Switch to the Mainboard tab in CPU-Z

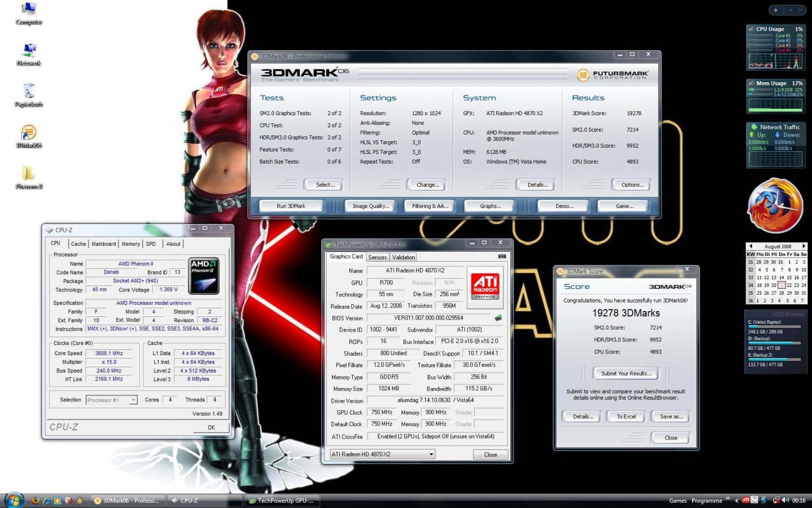click(104, 244)
